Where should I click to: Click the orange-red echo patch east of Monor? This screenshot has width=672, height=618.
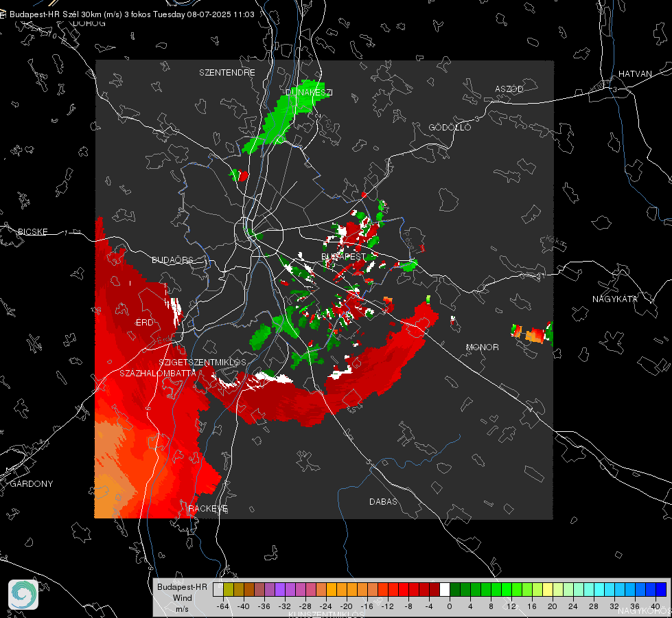pos(532,334)
